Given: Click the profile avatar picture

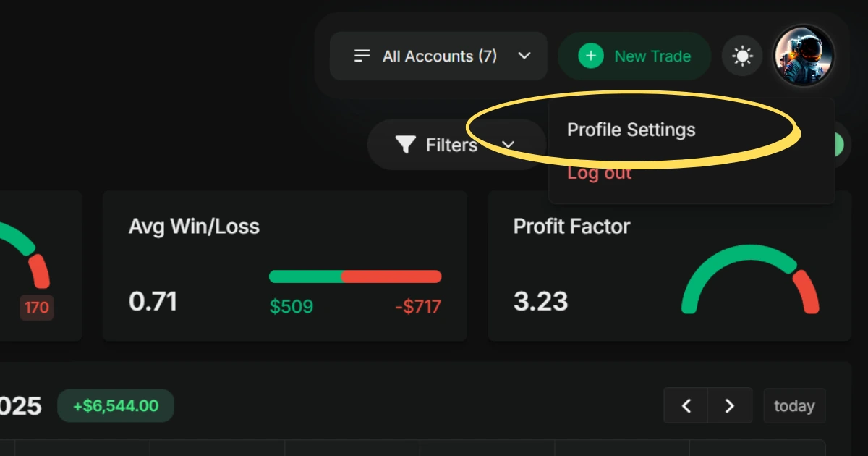Looking at the screenshot, I should 803,55.
